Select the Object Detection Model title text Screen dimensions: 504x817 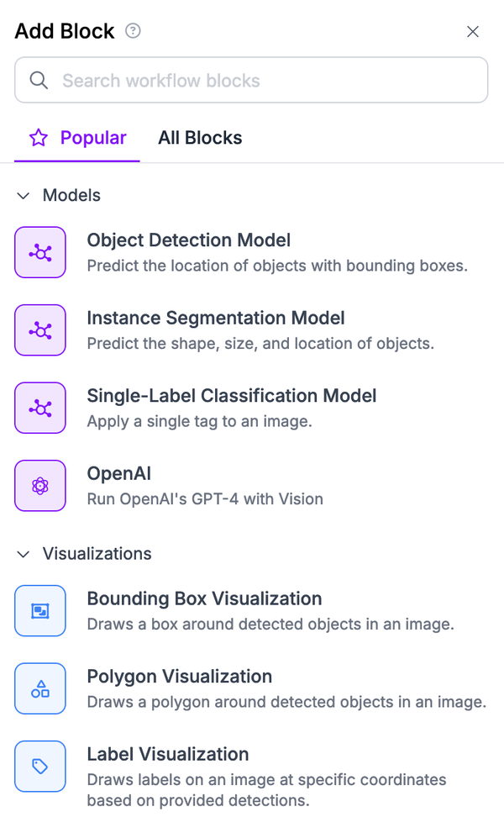pyautogui.click(x=188, y=240)
